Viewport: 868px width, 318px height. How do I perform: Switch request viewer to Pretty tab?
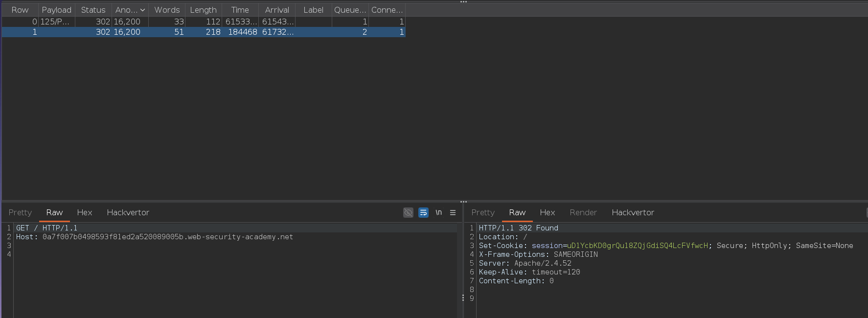click(x=20, y=212)
